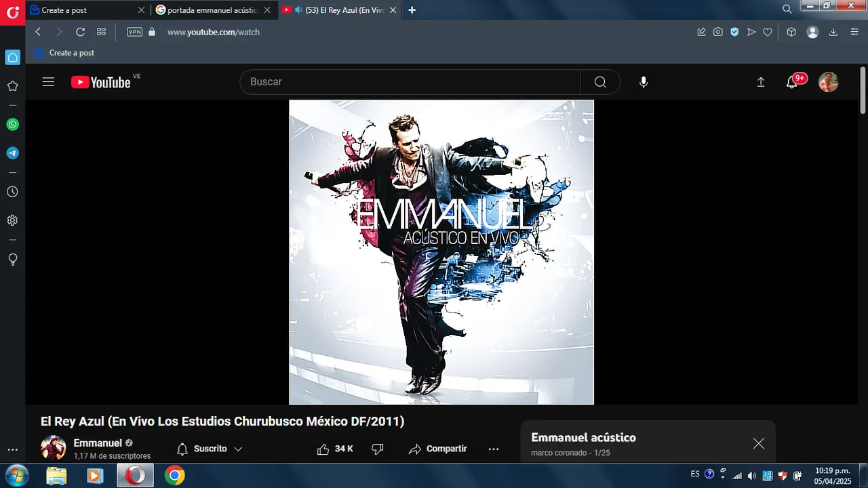This screenshot has width=868, height=488.
Task: Click the pinboard pin icon in toolbar
Action: click(702, 32)
